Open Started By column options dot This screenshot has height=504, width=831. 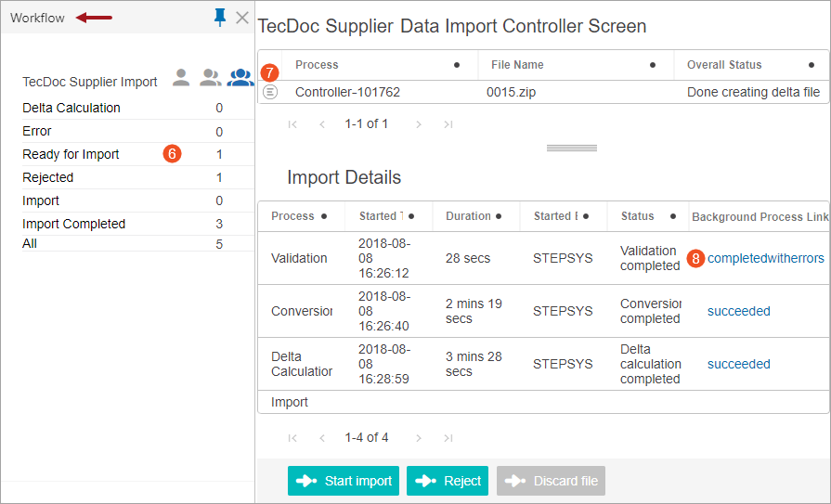(586, 215)
